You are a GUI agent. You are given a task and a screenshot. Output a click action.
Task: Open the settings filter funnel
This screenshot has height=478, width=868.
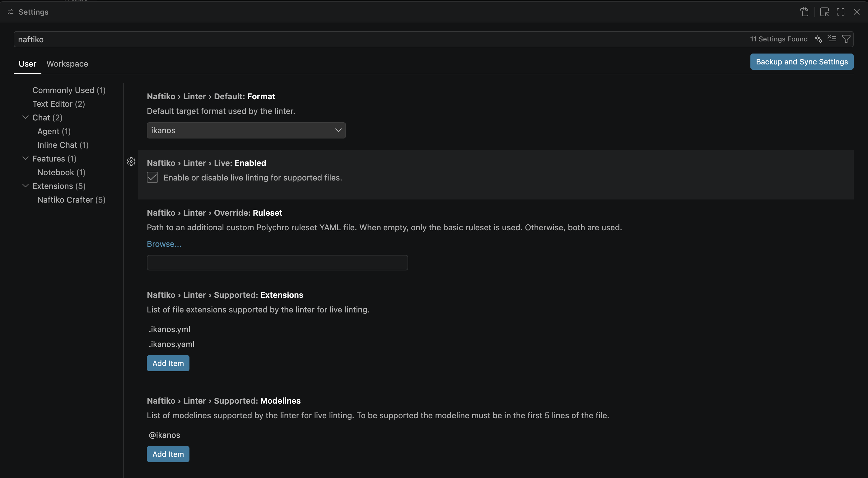846,39
